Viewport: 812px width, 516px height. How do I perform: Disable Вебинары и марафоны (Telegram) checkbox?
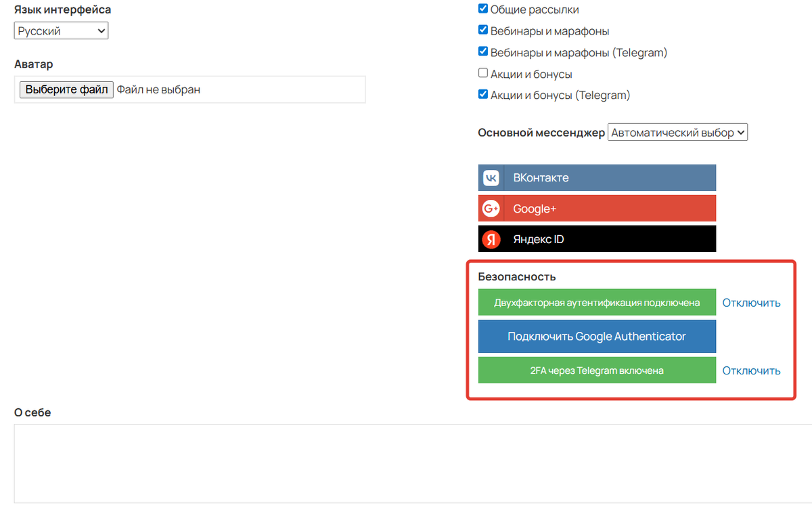pyautogui.click(x=483, y=52)
